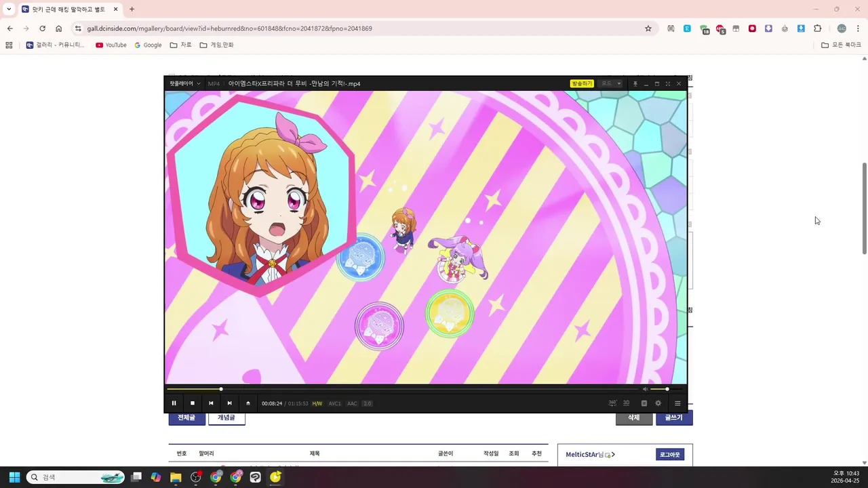The width and height of the screenshot is (868, 488).
Task: Mute the PotPlayer speaker icon
Action: [645, 389]
